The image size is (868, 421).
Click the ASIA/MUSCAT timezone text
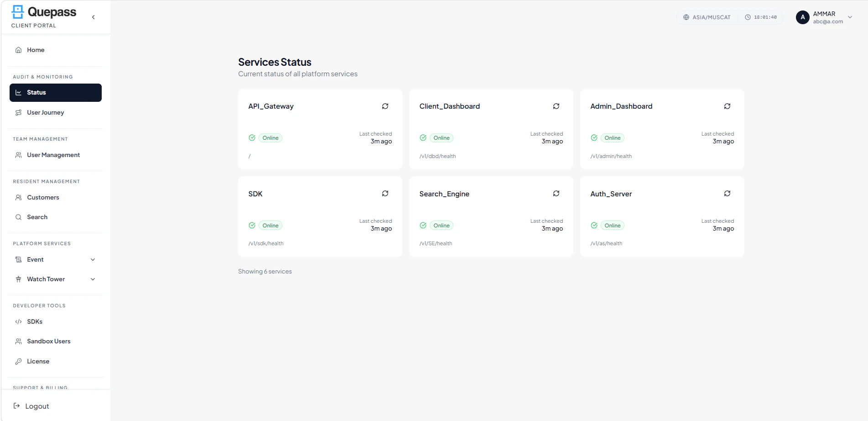tap(712, 17)
